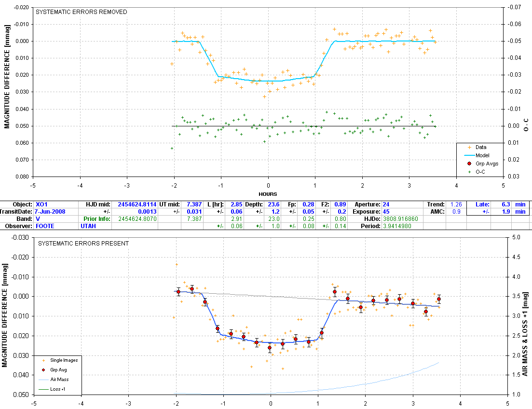Select the Band value V

pos(38,219)
